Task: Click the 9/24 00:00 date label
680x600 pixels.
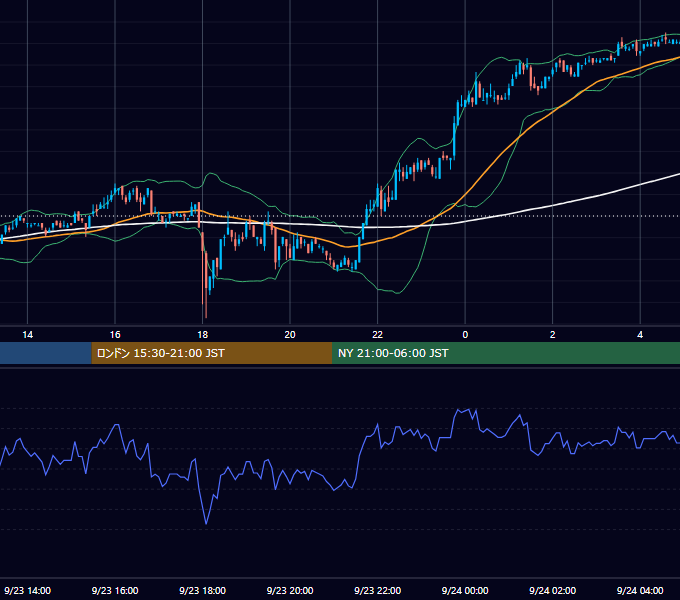Action: 465,590
